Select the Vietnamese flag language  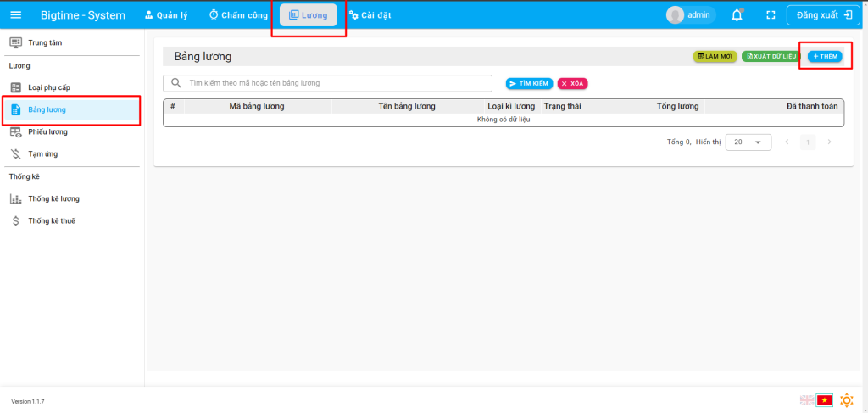coord(824,400)
